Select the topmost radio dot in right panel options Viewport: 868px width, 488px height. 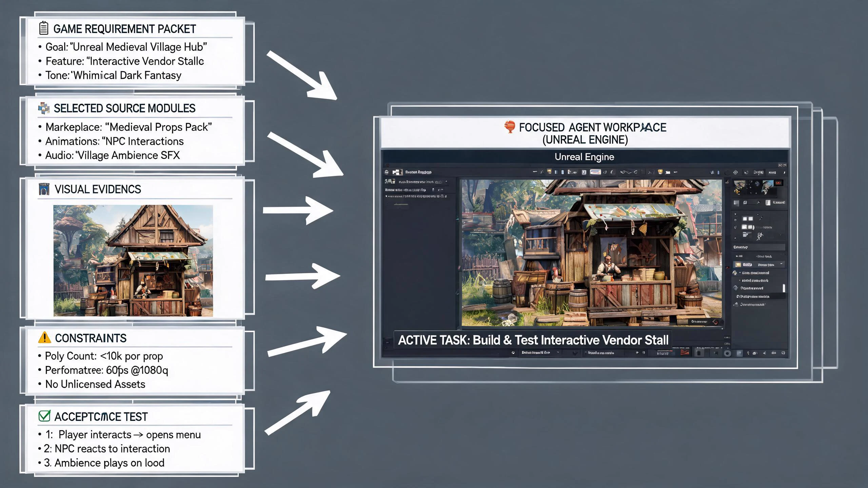click(x=735, y=214)
